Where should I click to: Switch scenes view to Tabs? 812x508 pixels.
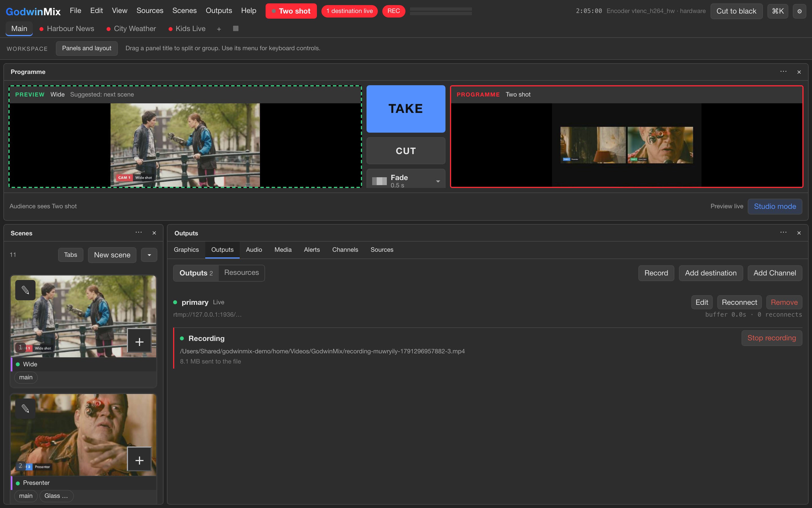tap(70, 255)
